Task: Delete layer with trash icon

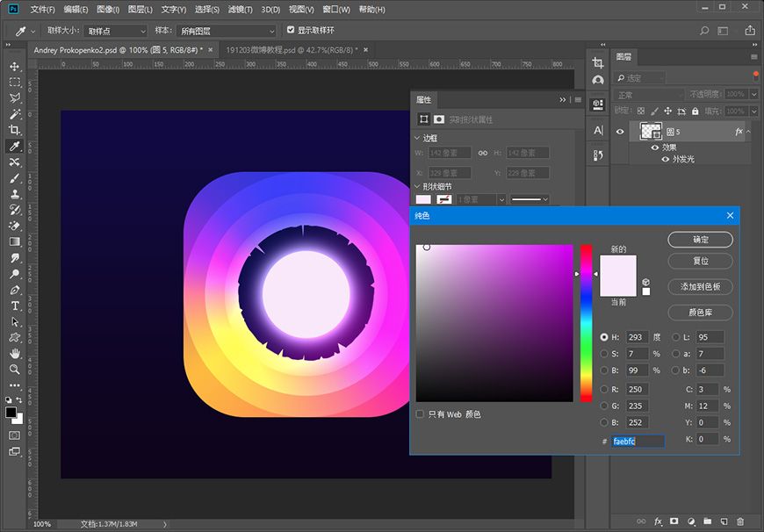Action: [x=740, y=521]
